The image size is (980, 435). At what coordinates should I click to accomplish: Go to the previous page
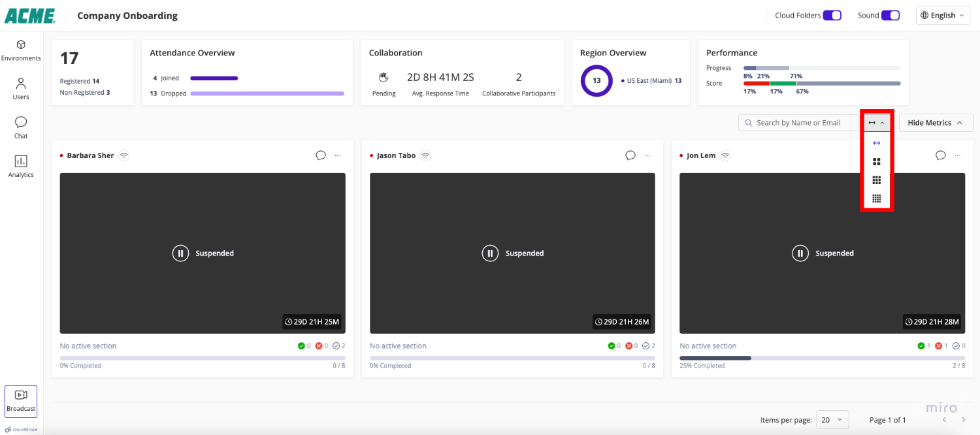(944, 419)
